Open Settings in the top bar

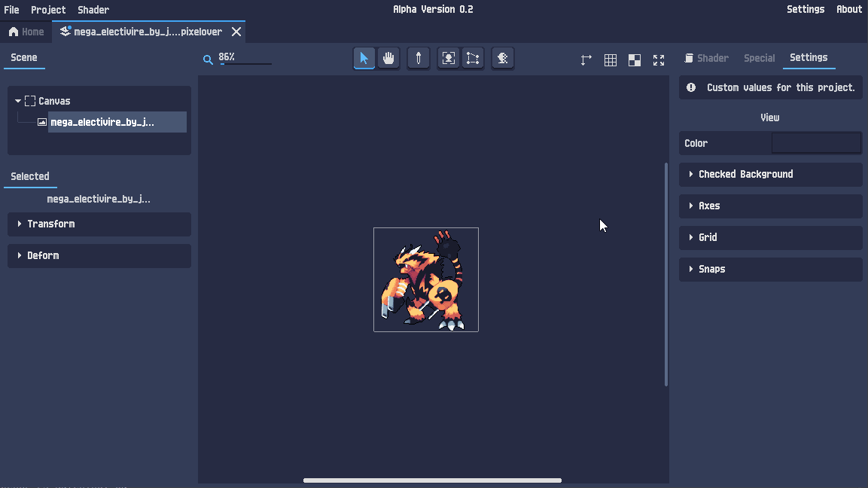806,9
